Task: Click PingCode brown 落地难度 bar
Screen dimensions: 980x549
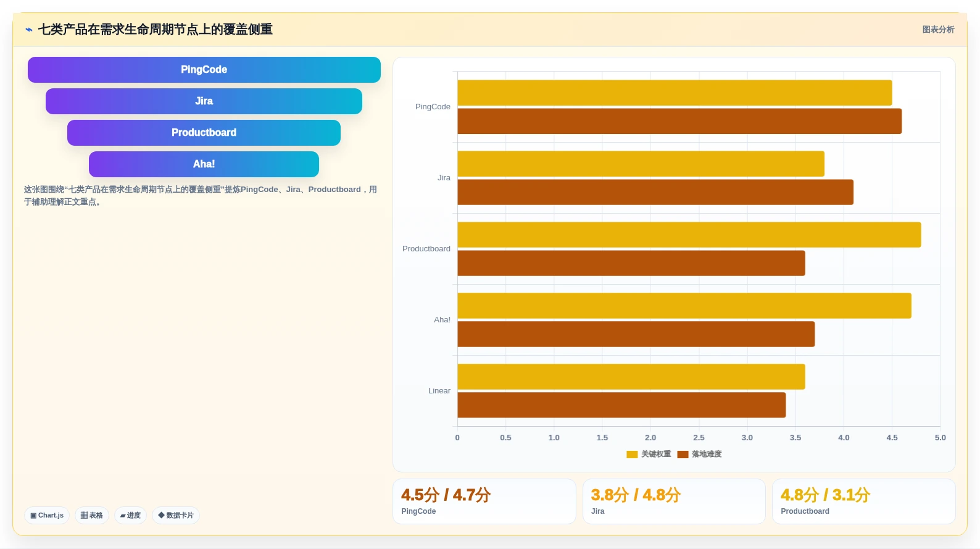Action: 679,121
